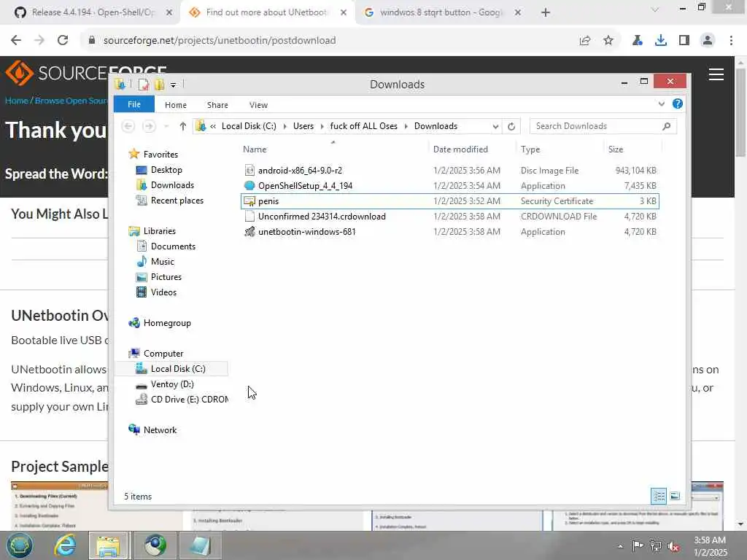The height and width of the screenshot is (560, 747).
Task: Click Properties icon in quick access toolbar
Action: point(143,85)
